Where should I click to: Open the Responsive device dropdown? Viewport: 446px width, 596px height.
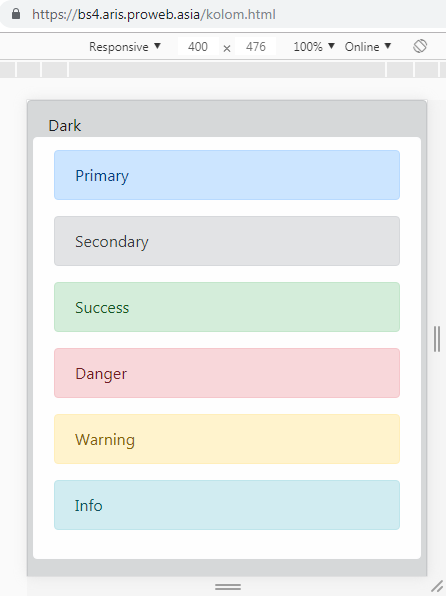[x=125, y=47]
